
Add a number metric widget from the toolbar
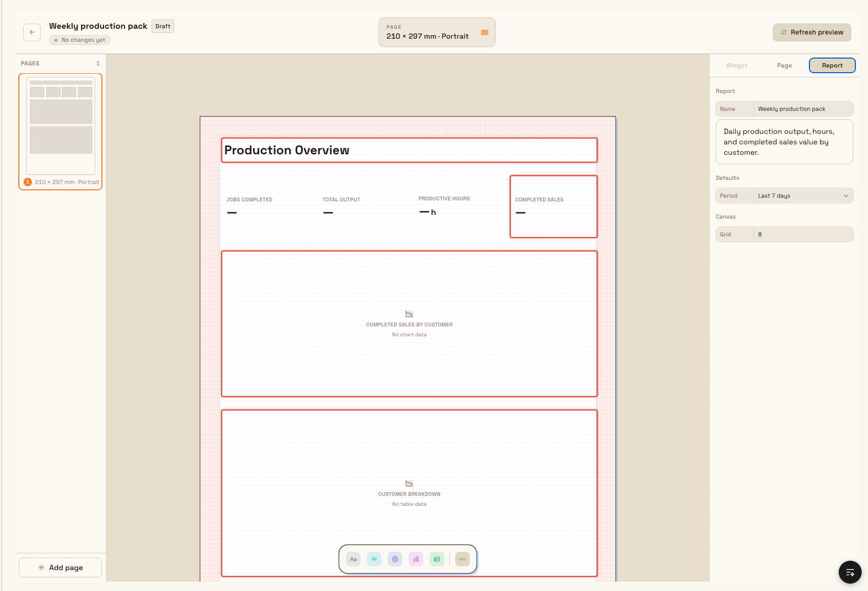(x=395, y=559)
